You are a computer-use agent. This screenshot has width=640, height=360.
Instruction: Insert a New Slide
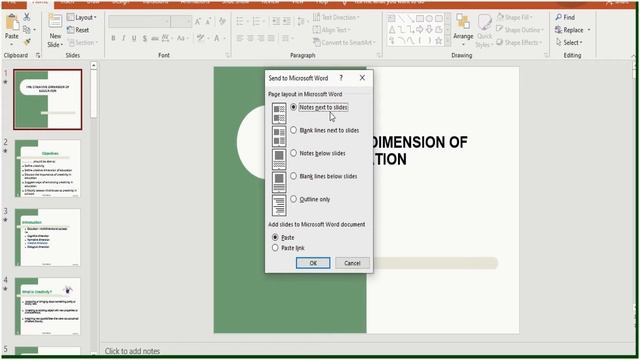pyautogui.click(x=55, y=31)
